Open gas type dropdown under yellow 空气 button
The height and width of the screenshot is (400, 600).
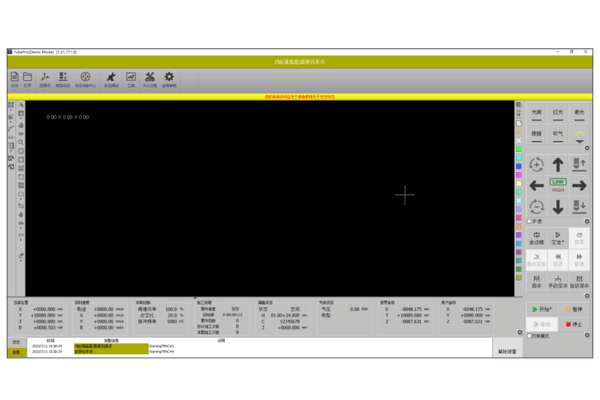[x=579, y=141]
